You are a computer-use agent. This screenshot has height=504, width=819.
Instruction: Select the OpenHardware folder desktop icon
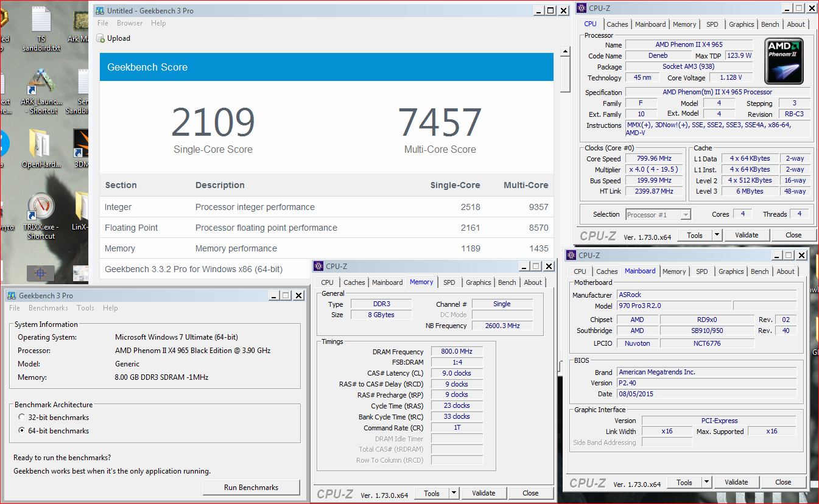[41, 149]
